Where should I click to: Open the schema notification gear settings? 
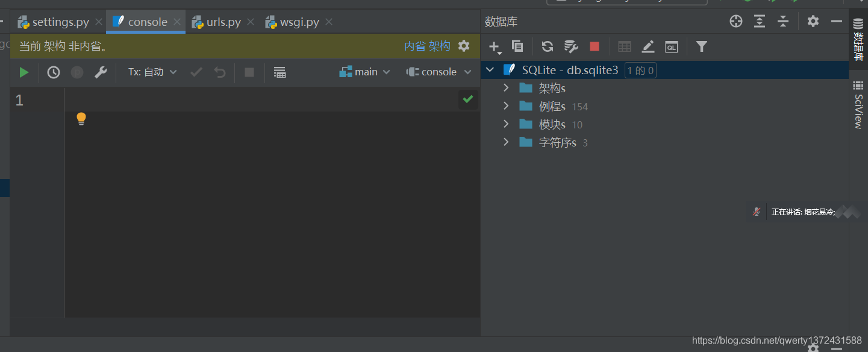point(464,46)
